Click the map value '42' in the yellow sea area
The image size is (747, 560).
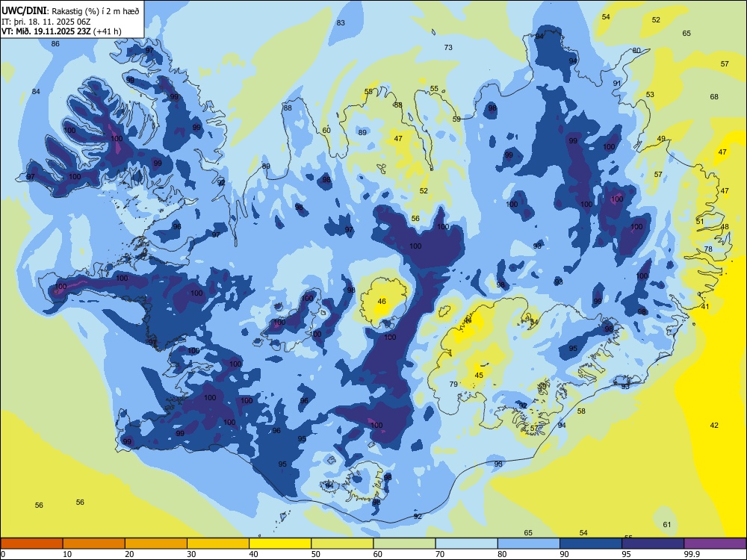click(714, 426)
